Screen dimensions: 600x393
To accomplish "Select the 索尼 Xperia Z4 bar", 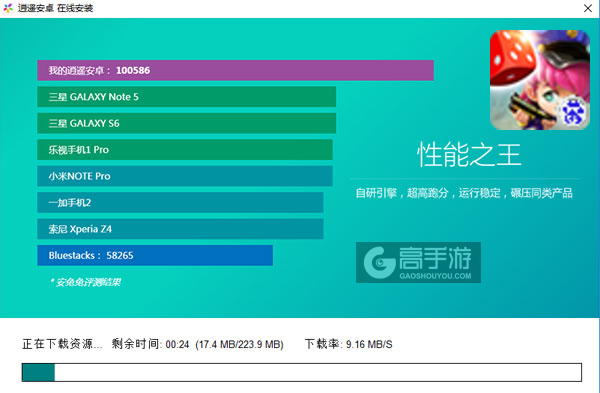I will pyautogui.click(x=180, y=229).
